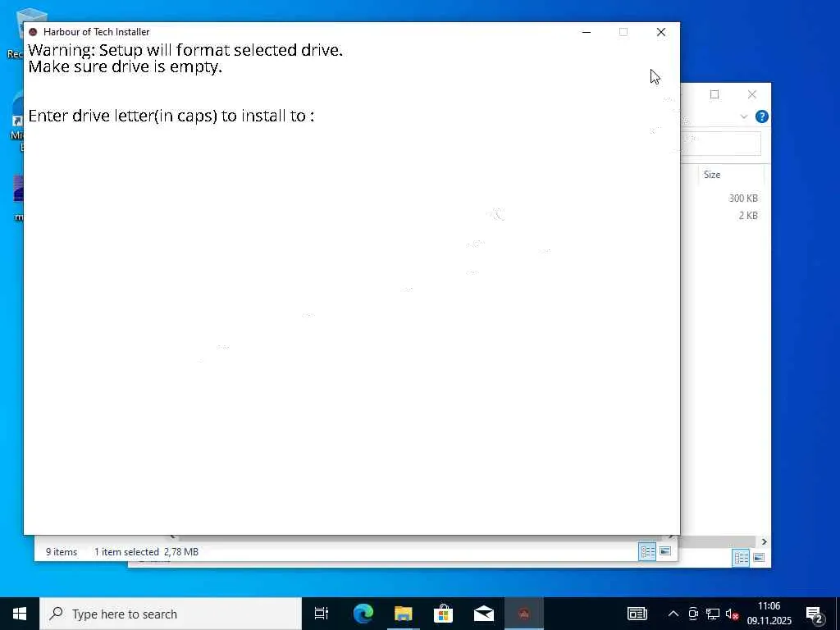Open Meet Now tray icon
840x630 pixels.
pyautogui.click(x=693, y=614)
